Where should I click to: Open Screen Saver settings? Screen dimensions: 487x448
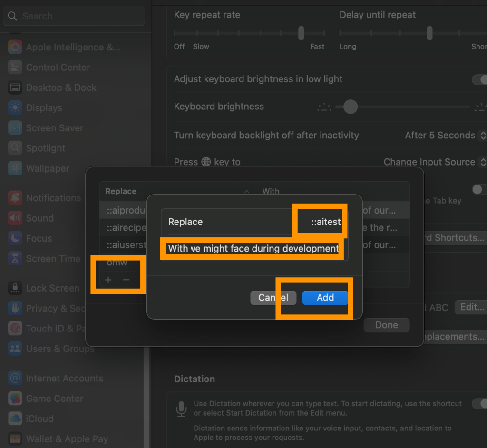[x=54, y=128]
